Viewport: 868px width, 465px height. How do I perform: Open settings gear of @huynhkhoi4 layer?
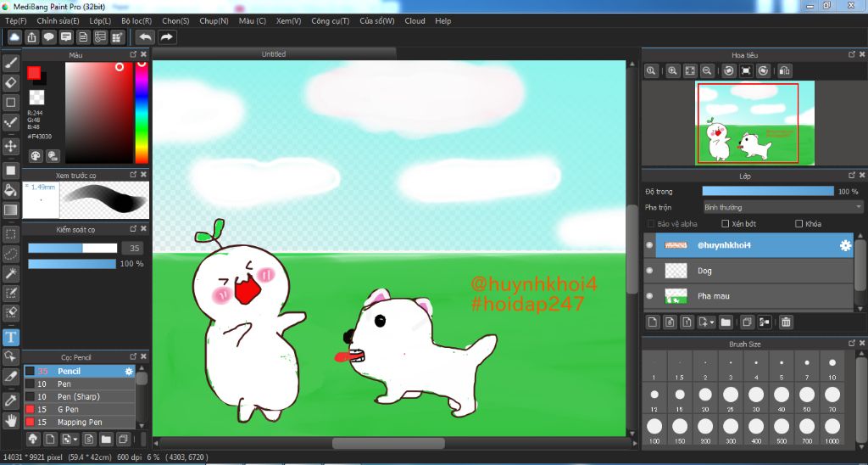[845, 245]
